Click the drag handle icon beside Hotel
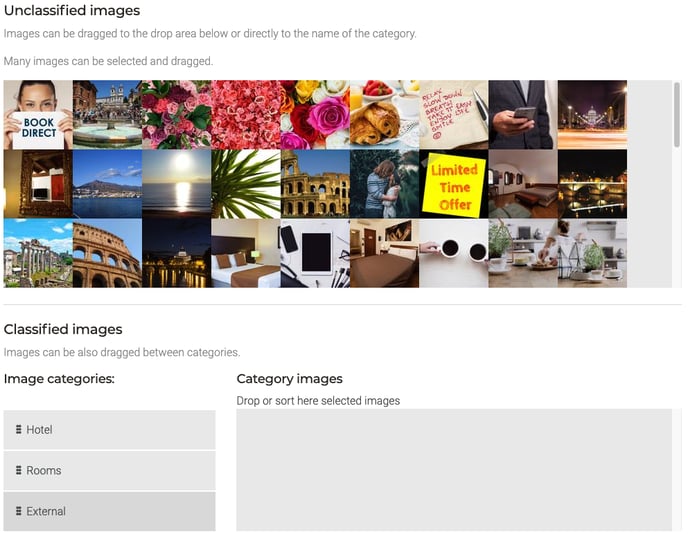688x536 pixels. point(19,430)
